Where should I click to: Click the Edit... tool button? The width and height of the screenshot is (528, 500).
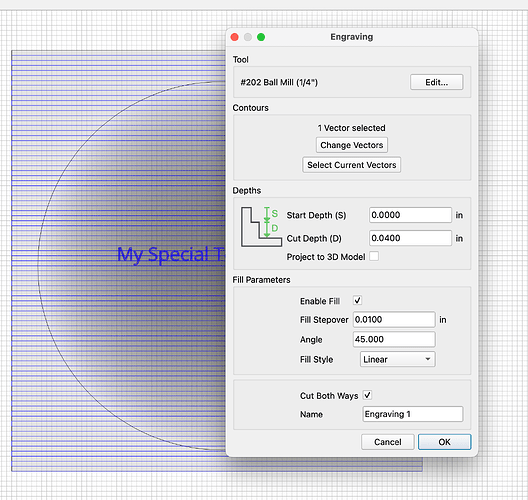[x=436, y=82]
